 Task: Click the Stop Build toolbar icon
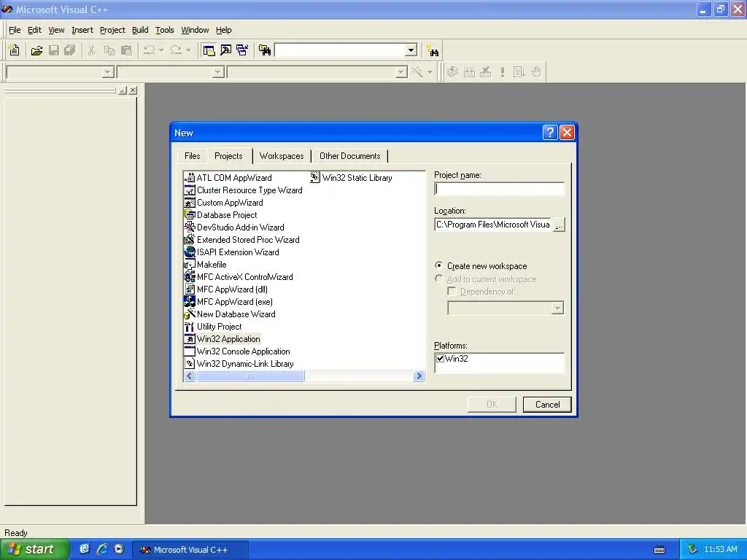coord(485,72)
